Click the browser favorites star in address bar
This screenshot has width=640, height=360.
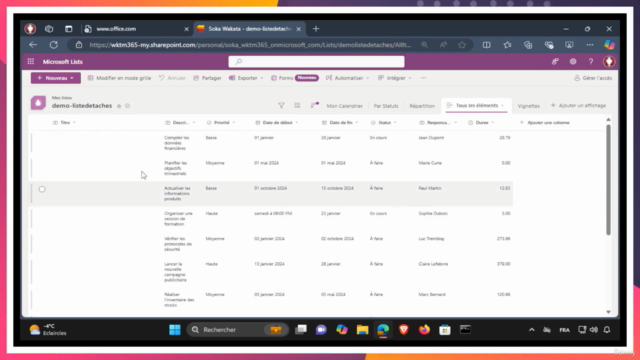tap(462, 45)
